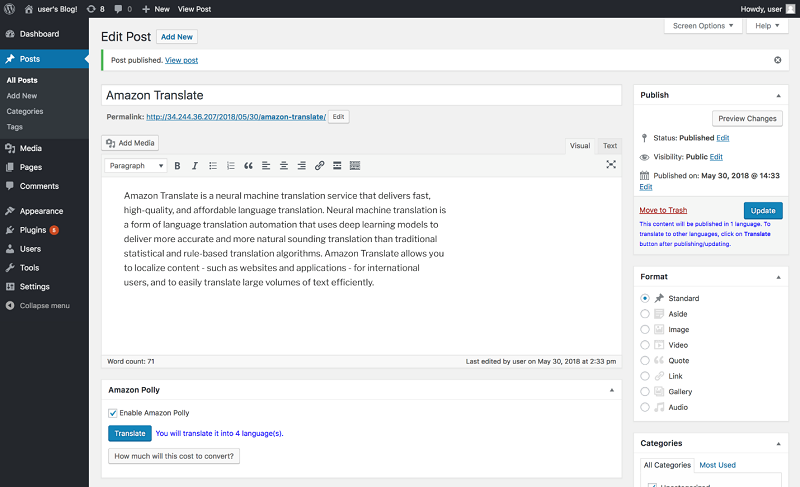Switch to the Text editor tab

[x=610, y=146]
